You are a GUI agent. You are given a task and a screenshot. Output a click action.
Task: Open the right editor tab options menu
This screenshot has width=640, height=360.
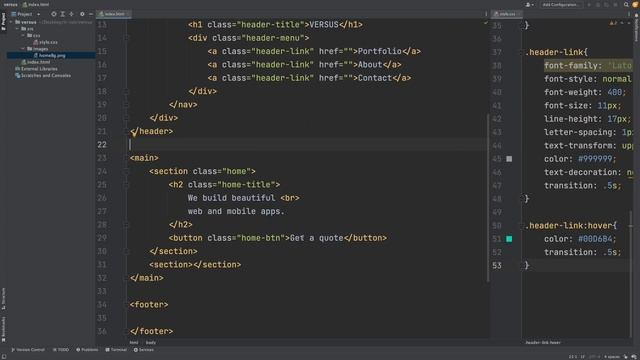629,14
